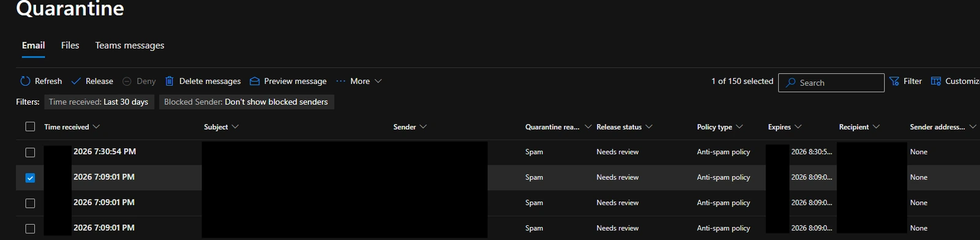
Task: Click the Blocked Sender filter chip
Action: 246,102
